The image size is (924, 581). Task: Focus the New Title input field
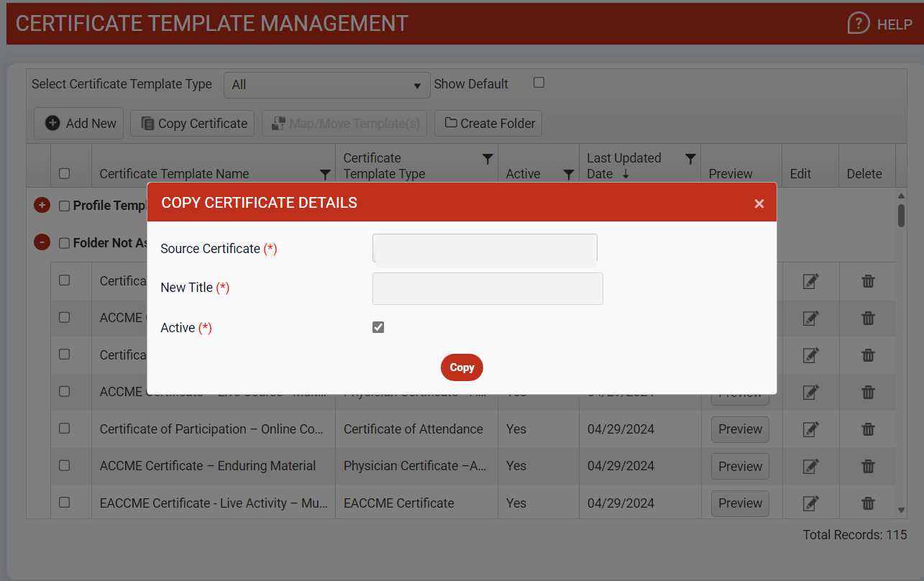[488, 288]
